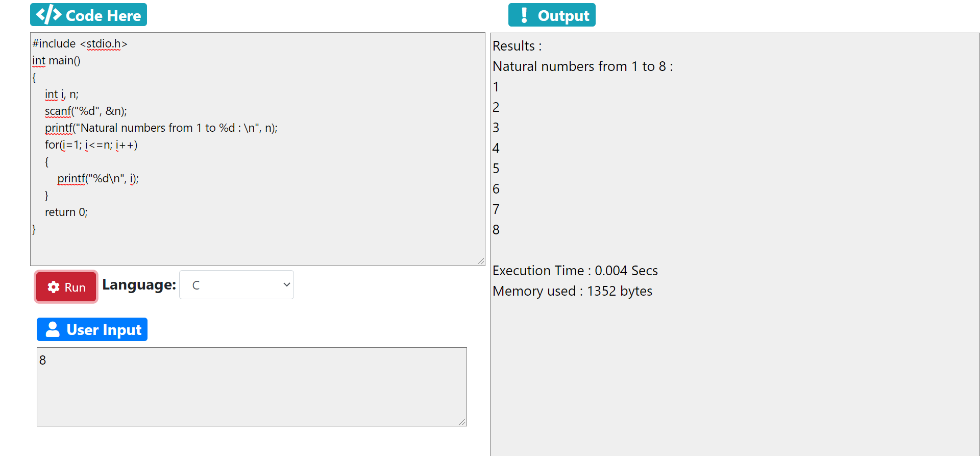This screenshot has width=980, height=456.
Task: Click the exclamation mark icon beside Output
Action: 524,15
